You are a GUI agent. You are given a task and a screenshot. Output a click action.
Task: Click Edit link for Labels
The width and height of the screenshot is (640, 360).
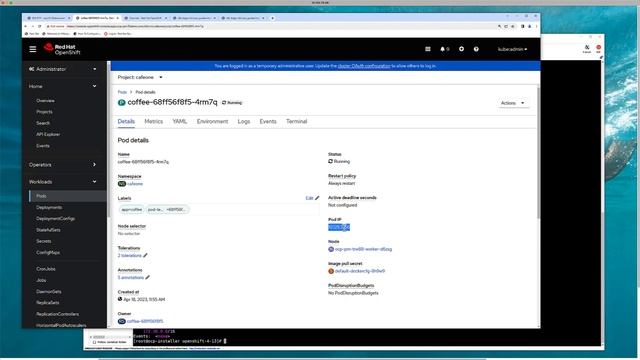pos(312,198)
